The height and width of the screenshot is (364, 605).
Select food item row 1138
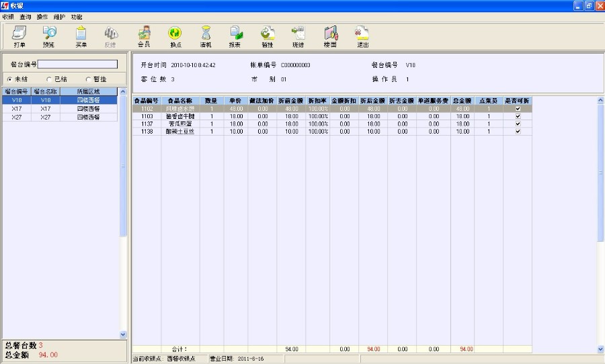tap(332, 132)
